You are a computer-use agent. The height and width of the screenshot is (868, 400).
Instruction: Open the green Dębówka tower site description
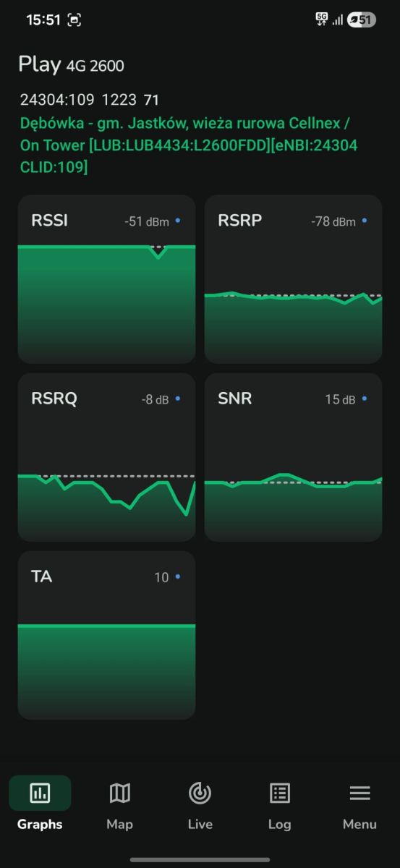point(189,145)
